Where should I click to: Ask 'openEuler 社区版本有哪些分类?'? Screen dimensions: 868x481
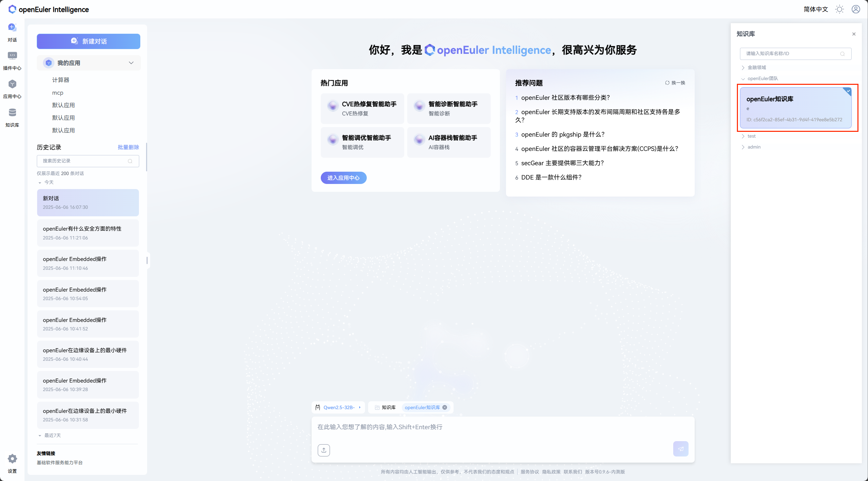[565, 98]
